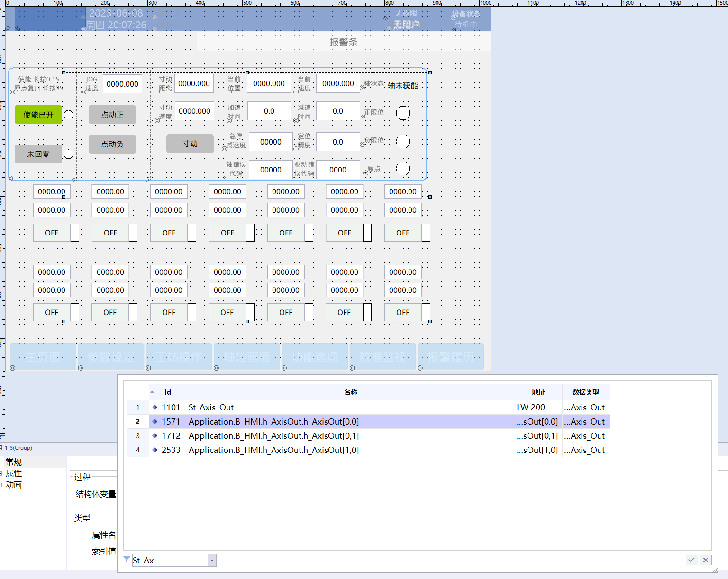Click the 驱动错误代码 value field
The image size is (728, 579).
(338, 170)
